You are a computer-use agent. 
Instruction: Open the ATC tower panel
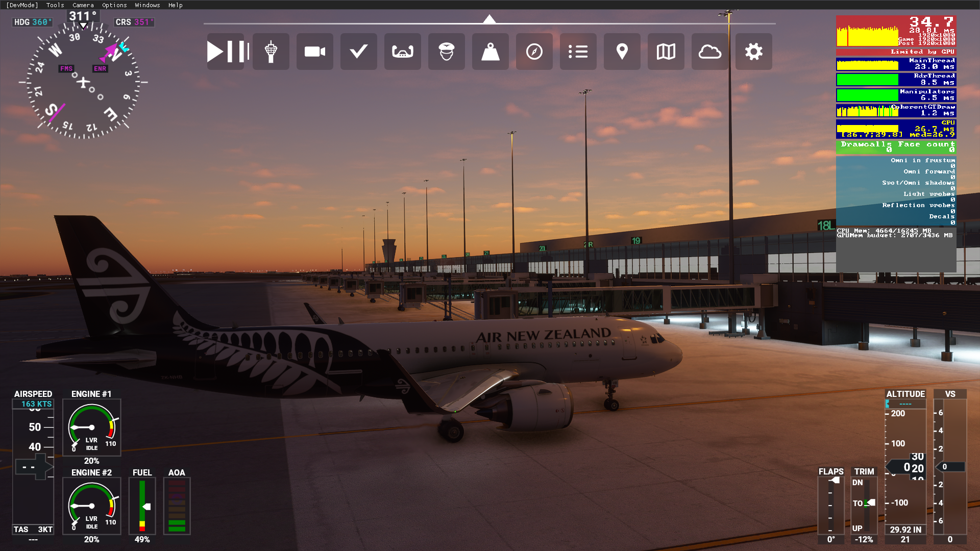[271, 52]
